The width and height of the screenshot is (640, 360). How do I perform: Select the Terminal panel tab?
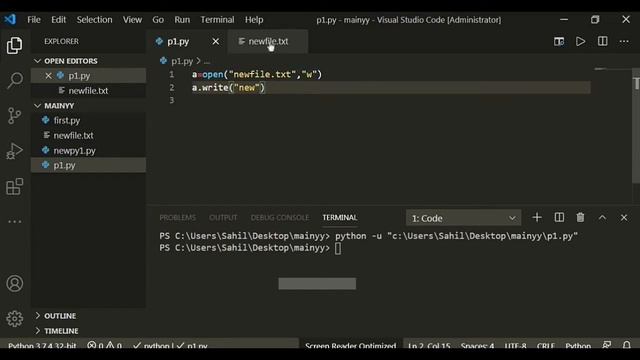pos(340,218)
